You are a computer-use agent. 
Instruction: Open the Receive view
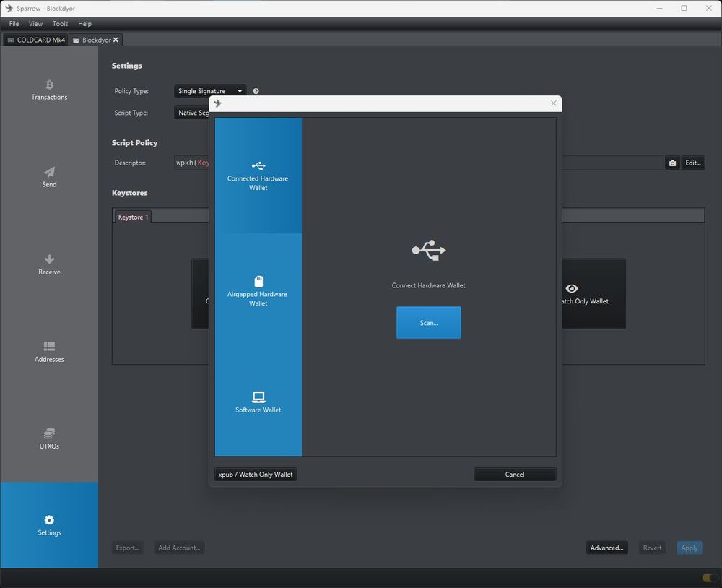pos(49,264)
